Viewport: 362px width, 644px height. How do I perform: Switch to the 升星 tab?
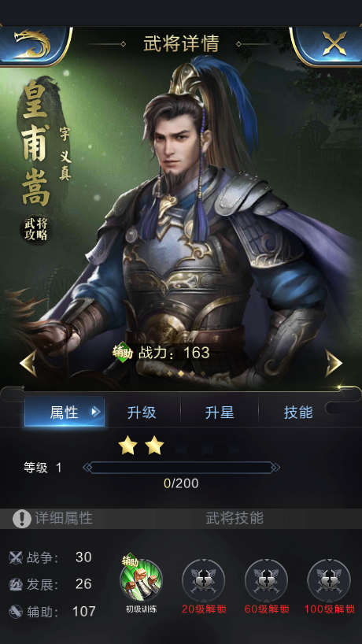coord(220,413)
